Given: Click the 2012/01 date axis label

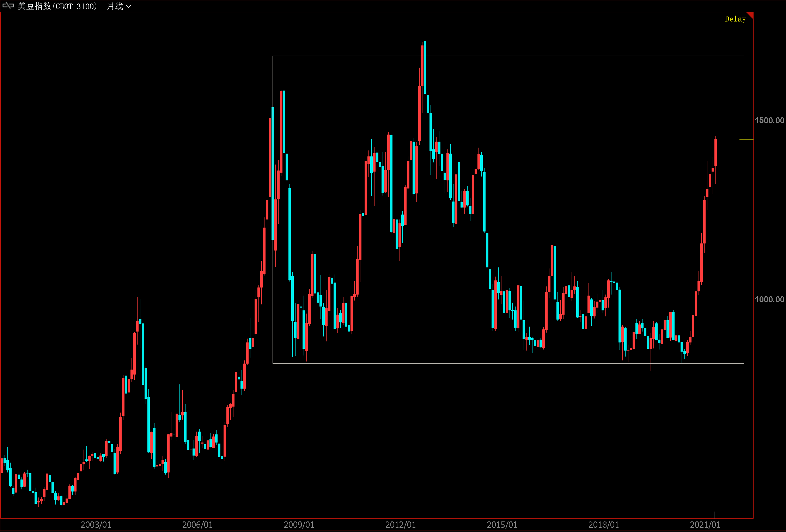Looking at the screenshot, I should tap(400, 525).
